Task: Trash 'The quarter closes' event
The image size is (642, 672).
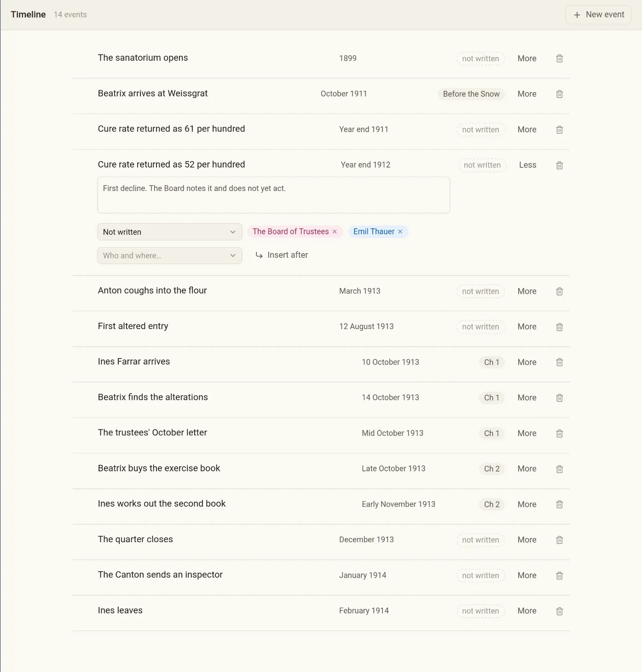Action: (559, 540)
